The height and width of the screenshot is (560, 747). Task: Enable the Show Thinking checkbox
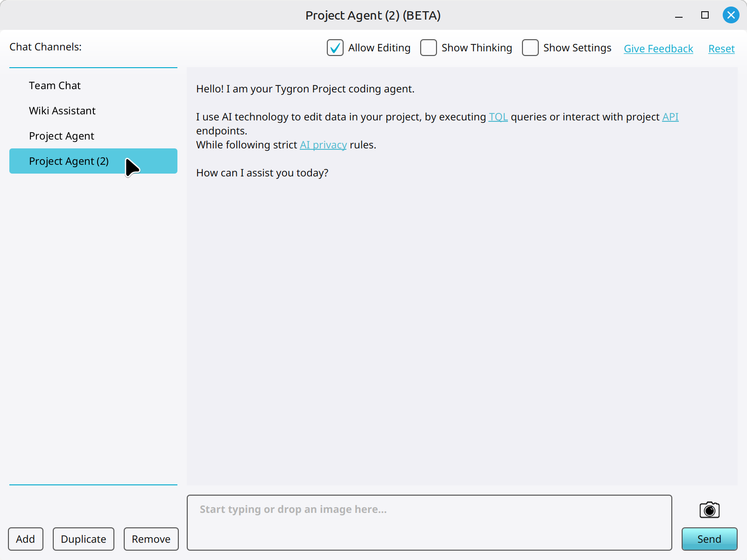pos(429,48)
